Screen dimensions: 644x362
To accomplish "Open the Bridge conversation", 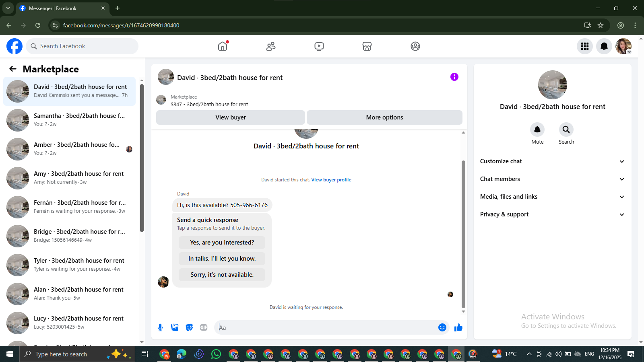I will point(69,236).
